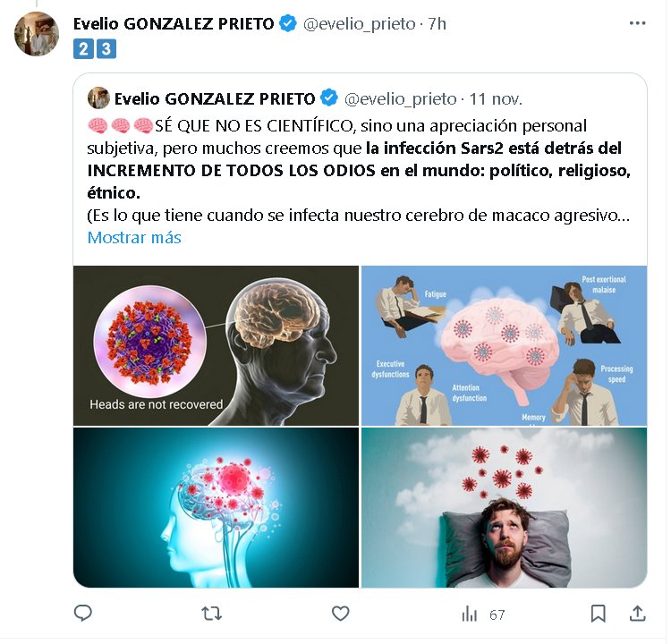The width and height of the screenshot is (671, 644).
Task: Click the verified badge in the quoted tweet
Action: tap(329, 98)
